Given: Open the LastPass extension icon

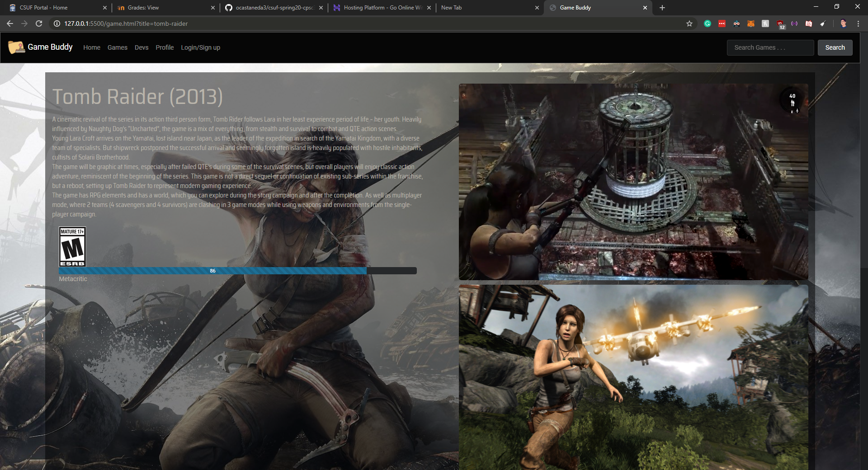Looking at the screenshot, I should (x=722, y=23).
